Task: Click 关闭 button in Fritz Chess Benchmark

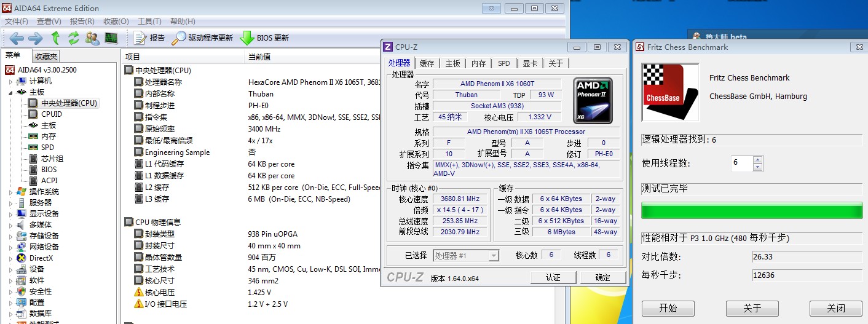Action: [x=835, y=309]
